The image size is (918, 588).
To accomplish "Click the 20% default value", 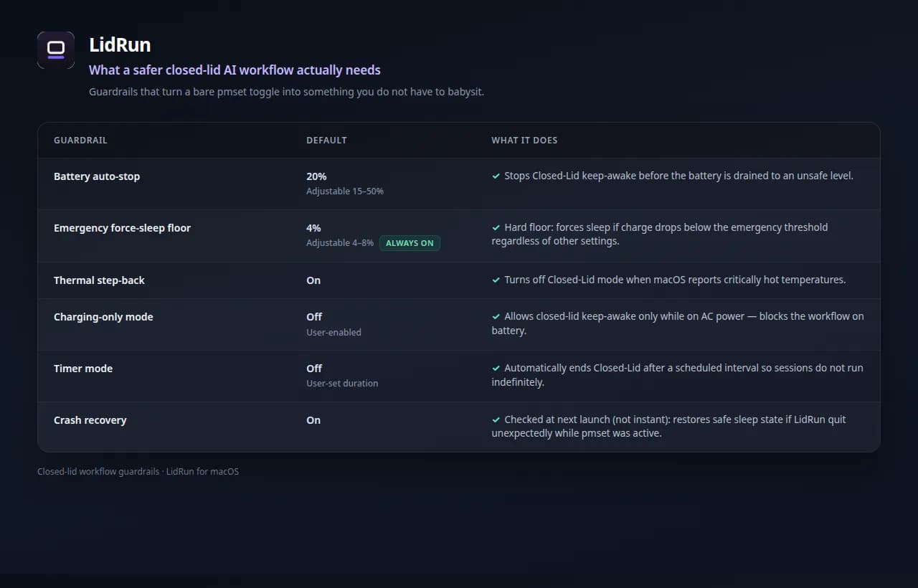I will pos(316,176).
